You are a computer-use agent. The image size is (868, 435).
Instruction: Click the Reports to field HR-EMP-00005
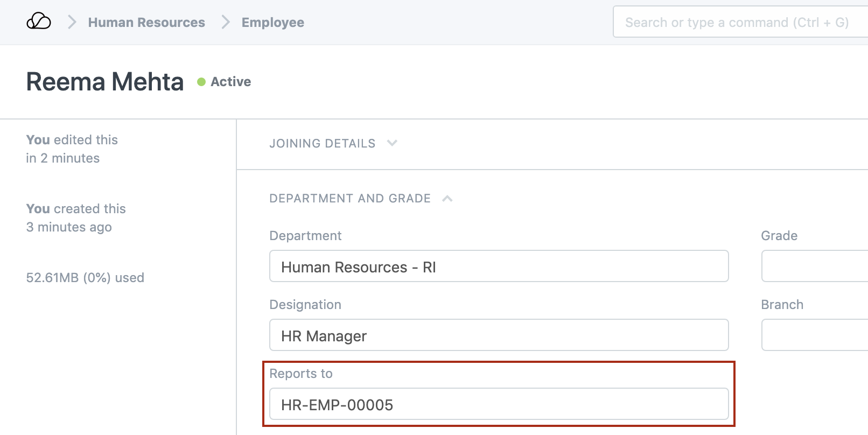click(x=499, y=404)
